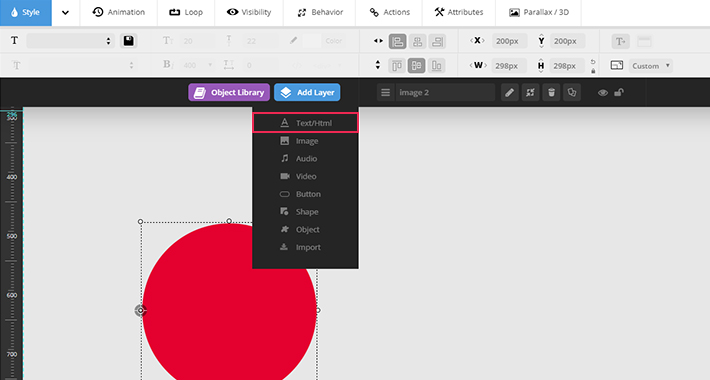
Task: Open the Custom size preset dropdown
Action: pyautogui.click(x=650, y=66)
